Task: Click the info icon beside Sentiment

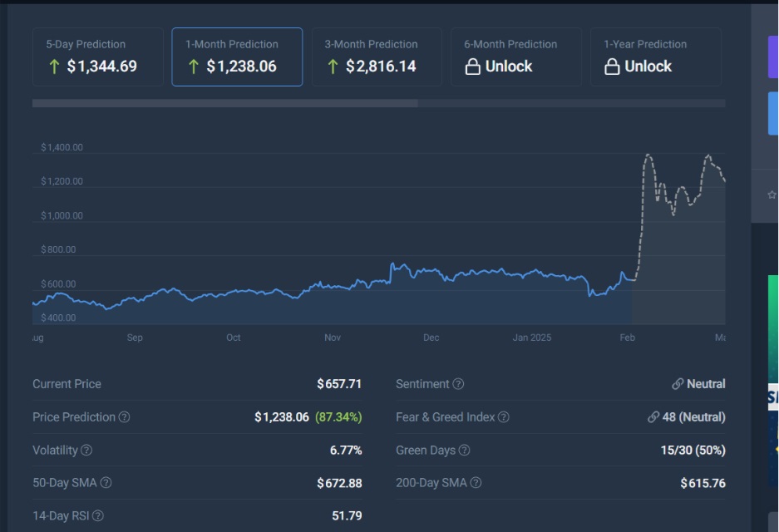Action: pyautogui.click(x=458, y=384)
